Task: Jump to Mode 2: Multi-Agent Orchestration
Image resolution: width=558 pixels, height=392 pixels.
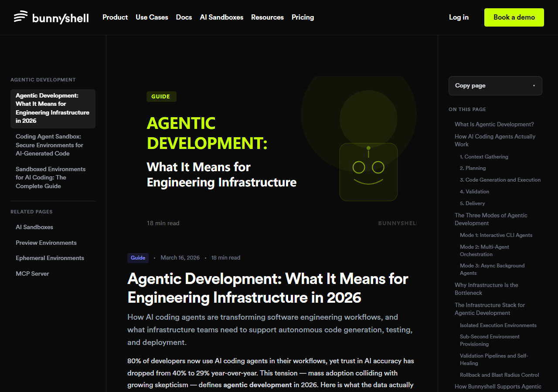Action: point(484,250)
